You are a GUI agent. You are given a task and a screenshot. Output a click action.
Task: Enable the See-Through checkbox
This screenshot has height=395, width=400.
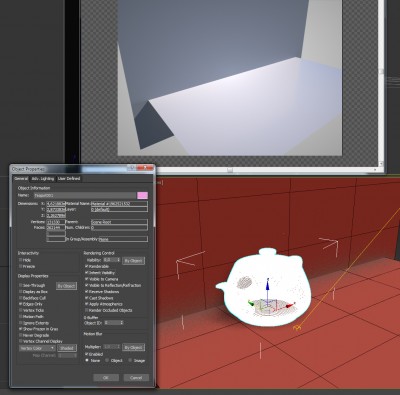click(x=21, y=285)
